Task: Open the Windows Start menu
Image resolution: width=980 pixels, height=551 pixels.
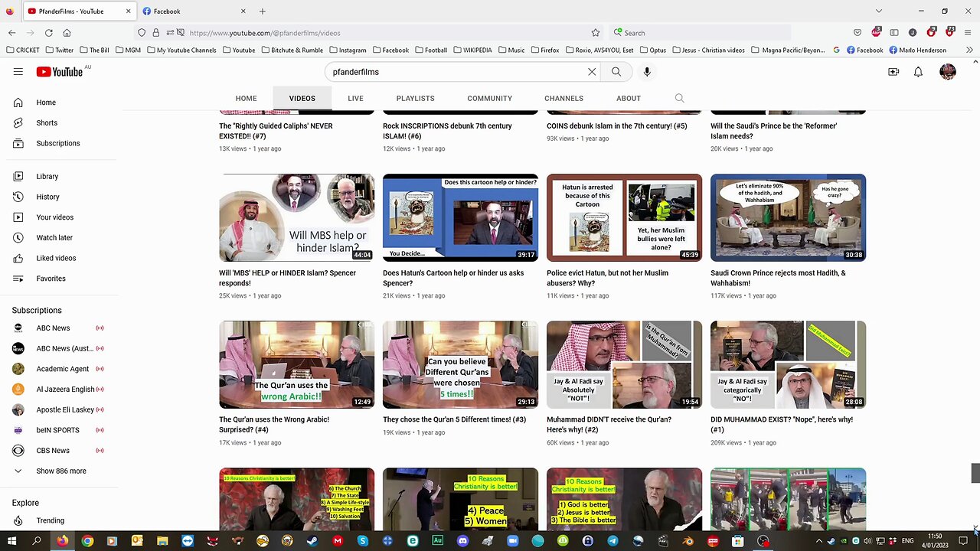Action: (x=11, y=541)
